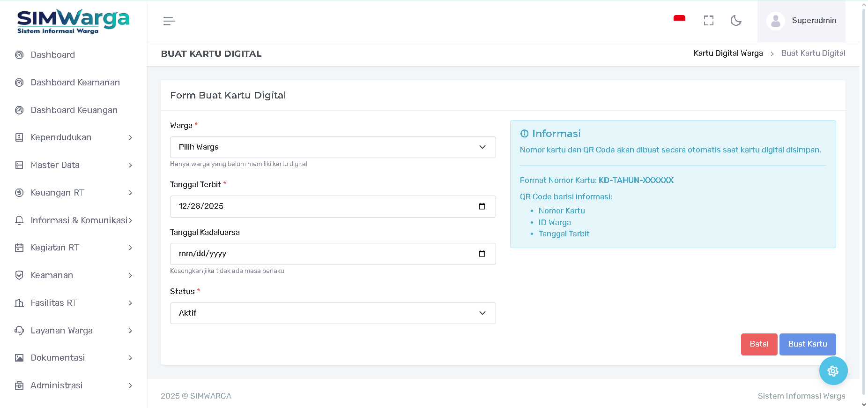The height and width of the screenshot is (408, 868).
Task: Expand the Kependudukan sidebar menu
Action: click(73, 137)
